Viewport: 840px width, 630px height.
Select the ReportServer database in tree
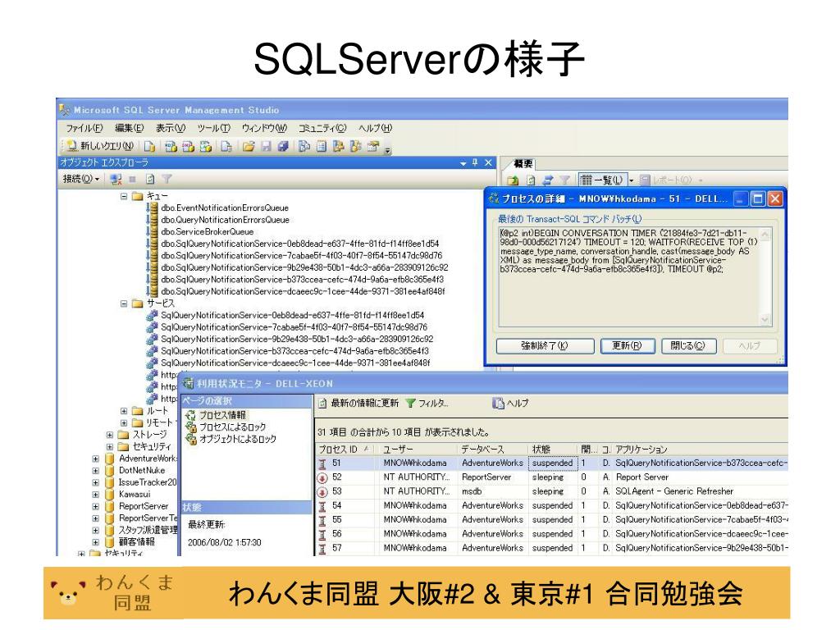(x=144, y=506)
